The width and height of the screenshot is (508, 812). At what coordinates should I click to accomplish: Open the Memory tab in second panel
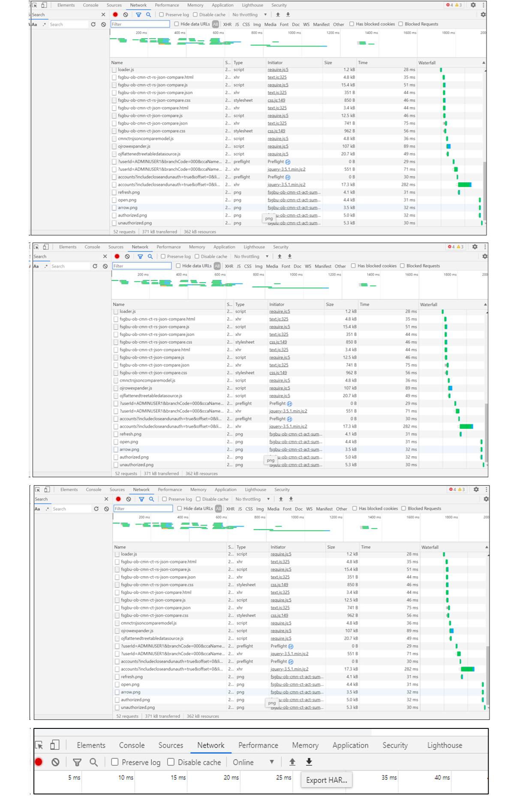pos(197,247)
